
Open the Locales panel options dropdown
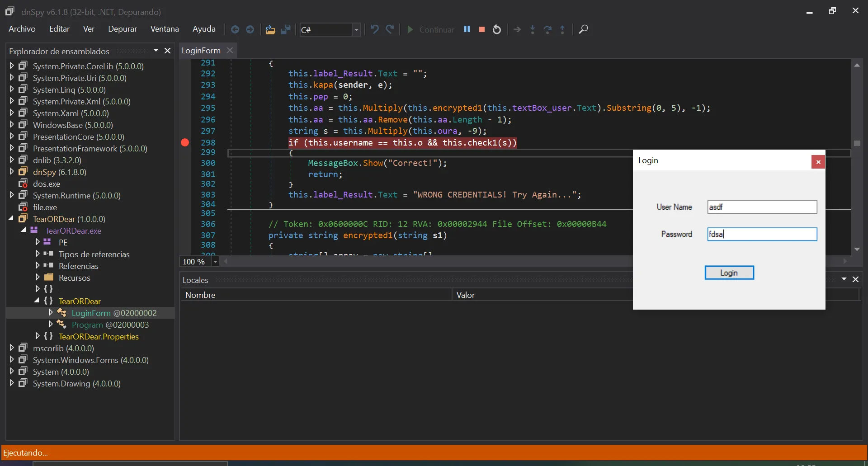click(x=844, y=279)
